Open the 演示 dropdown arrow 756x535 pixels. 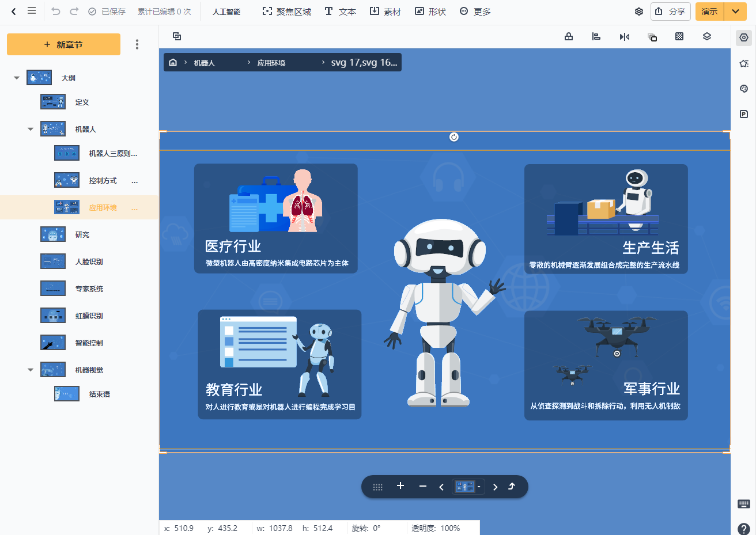pyautogui.click(x=735, y=11)
